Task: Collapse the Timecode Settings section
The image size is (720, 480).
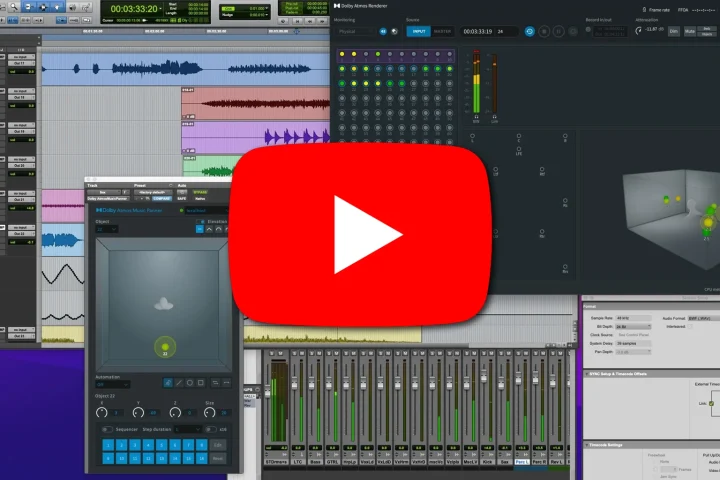Action: click(587, 445)
